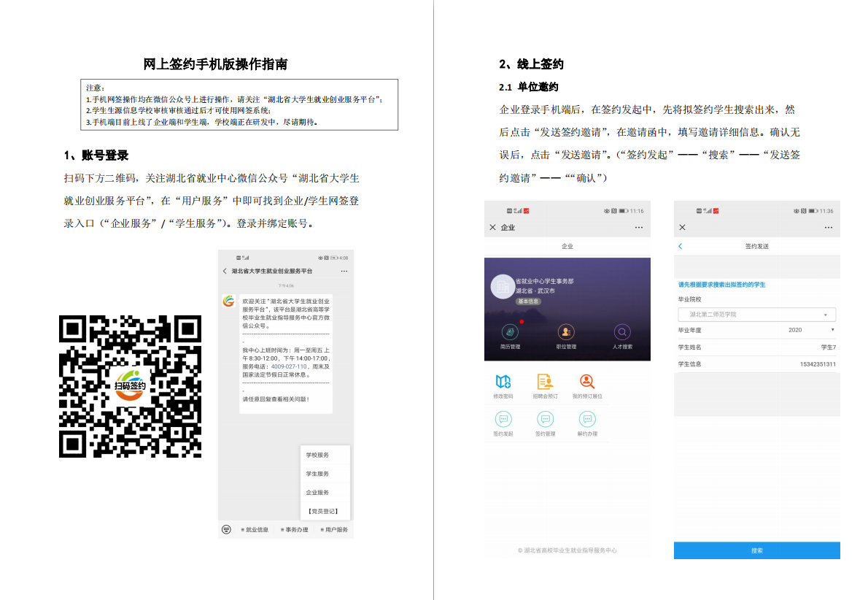Call the 4009-027-110 service phone link
The height and width of the screenshot is (600, 868).
point(288,366)
